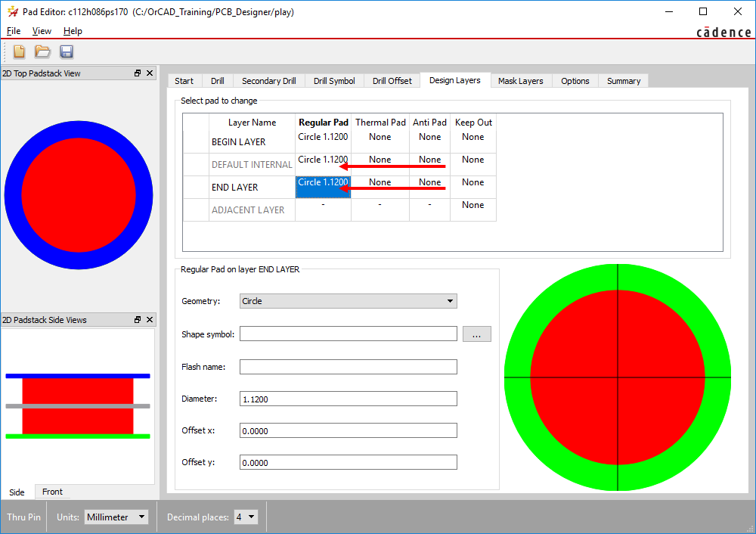Click the Keep Out column header
This screenshot has height=534, width=756.
(x=473, y=123)
